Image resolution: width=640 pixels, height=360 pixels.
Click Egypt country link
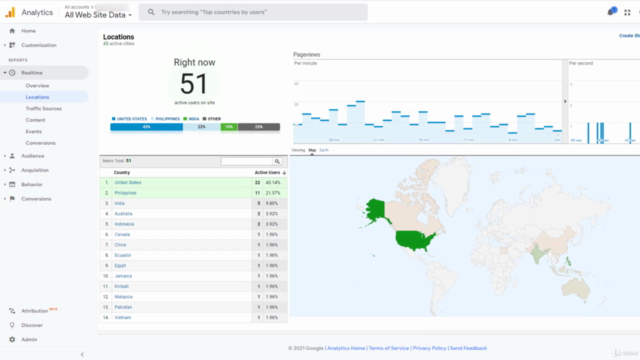pos(120,266)
